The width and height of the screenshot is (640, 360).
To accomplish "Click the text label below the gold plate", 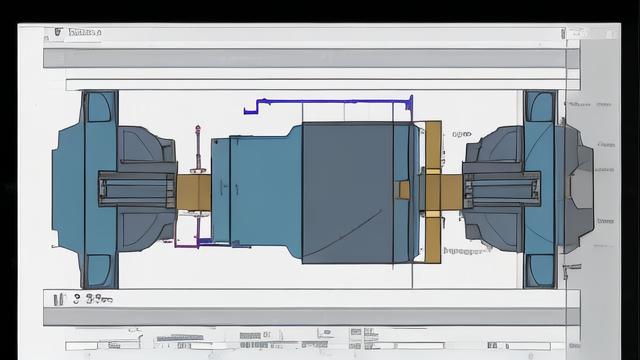I will tap(465, 251).
